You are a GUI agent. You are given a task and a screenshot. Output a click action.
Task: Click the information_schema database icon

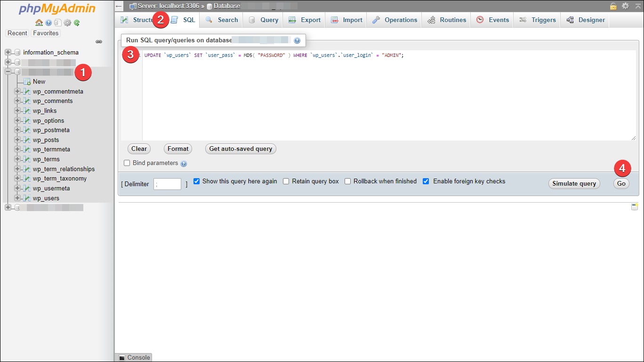point(17,52)
